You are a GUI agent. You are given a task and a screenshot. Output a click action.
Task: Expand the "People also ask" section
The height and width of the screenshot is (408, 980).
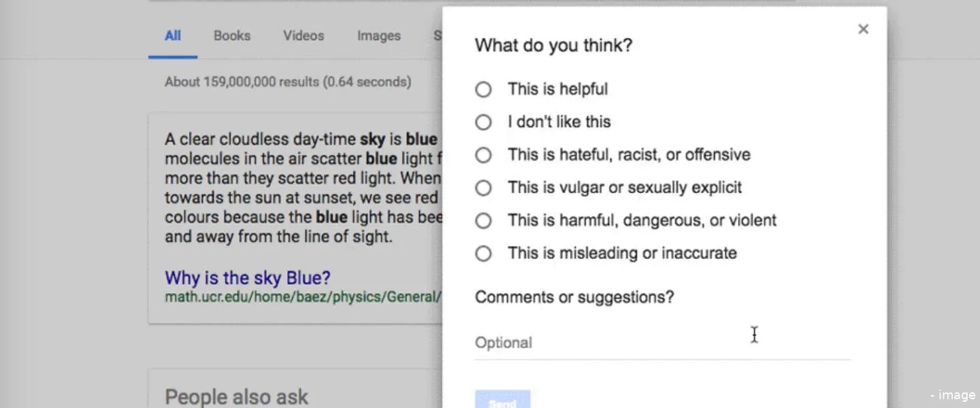point(235,396)
